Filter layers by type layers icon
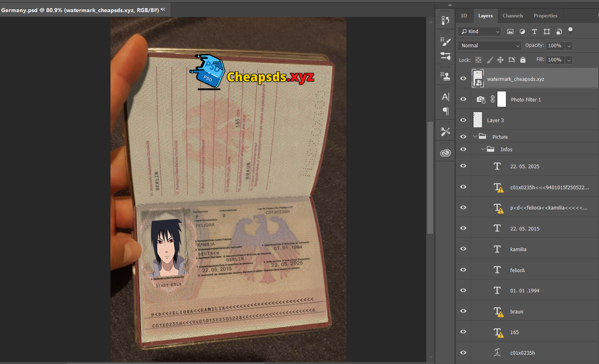The image size is (599, 364). 534,32
